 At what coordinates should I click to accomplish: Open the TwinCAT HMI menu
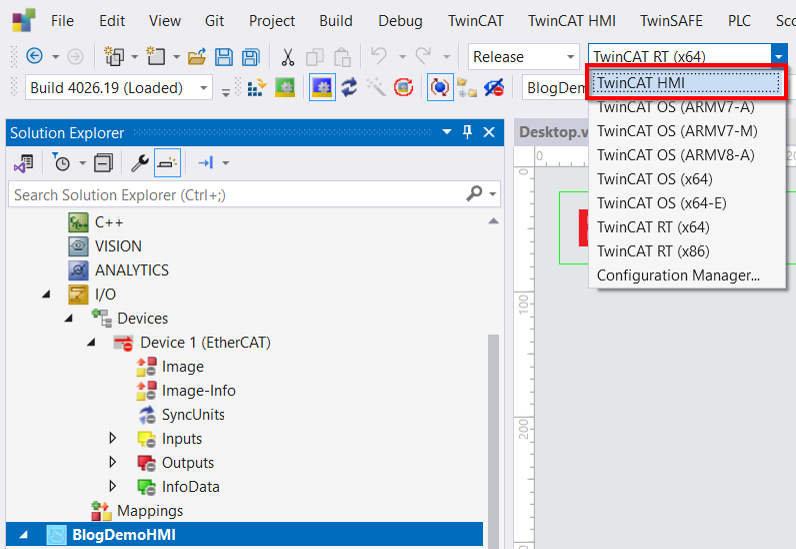pyautogui.click(x=572, y=21)
